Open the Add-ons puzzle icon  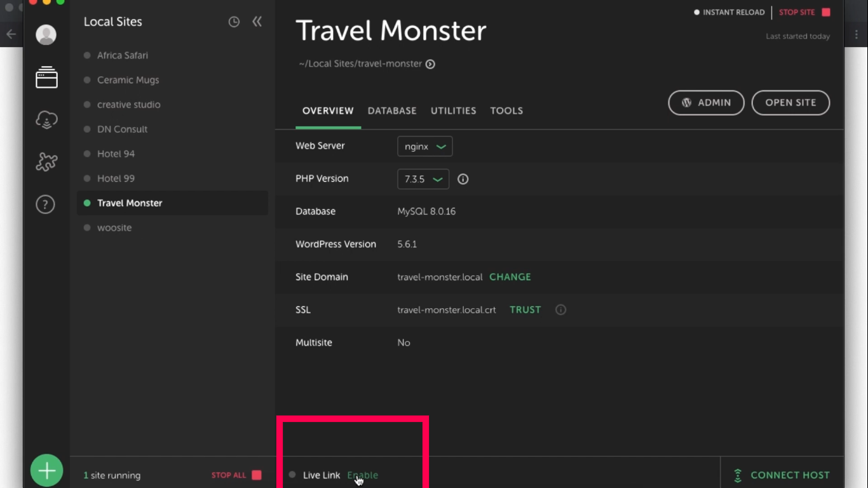pos(46,162)
